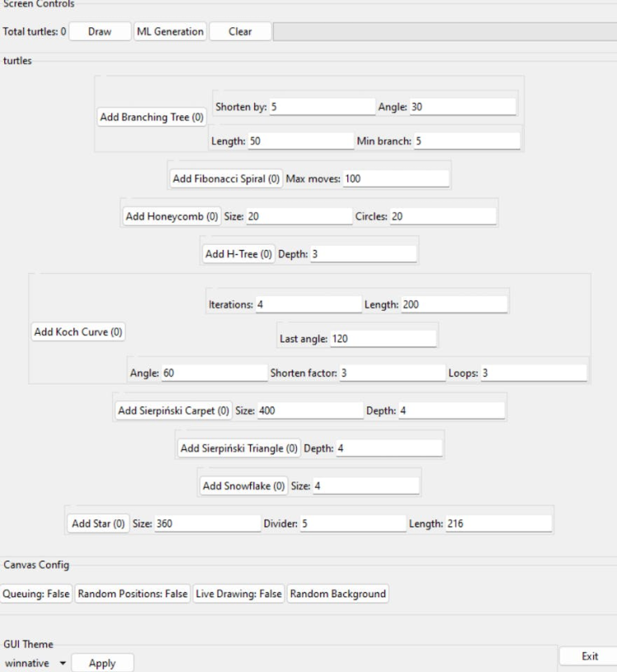The image size is (617, 672).
Task: Add a Fibonacci Spiral turtle
Action: [226, 178]
